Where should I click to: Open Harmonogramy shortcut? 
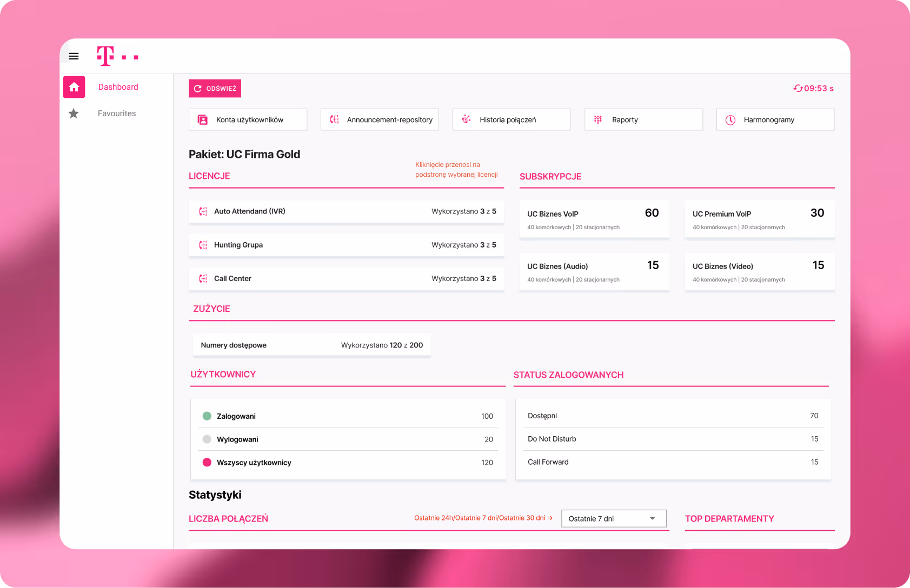click(775, 119)
